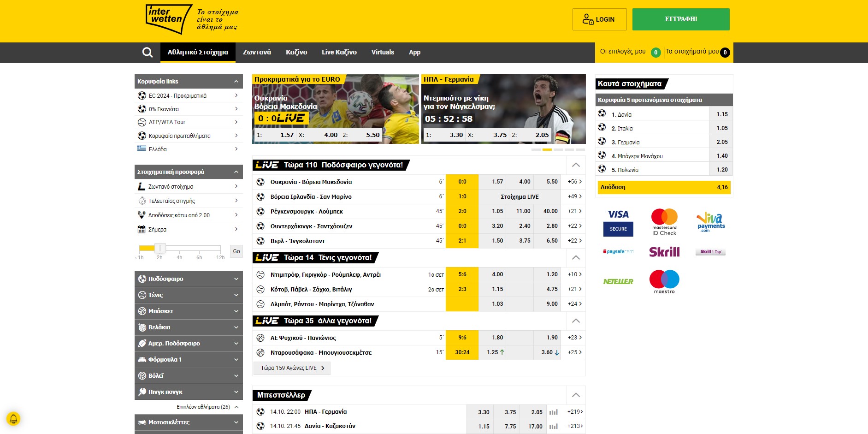The width and height of the screenshot is (868, 434).
Task: Click the Αμερ. Ποδόσφαιρο football icon
Action: click(142, 344)
